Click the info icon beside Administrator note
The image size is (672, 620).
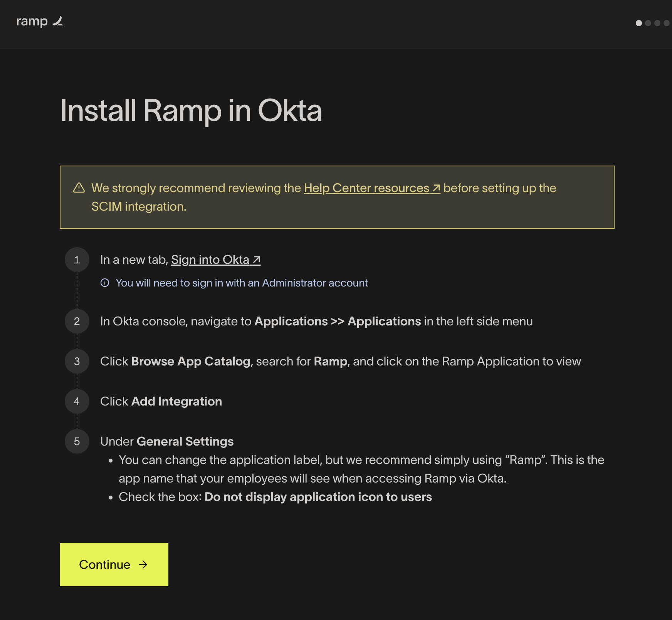point(105,283)
